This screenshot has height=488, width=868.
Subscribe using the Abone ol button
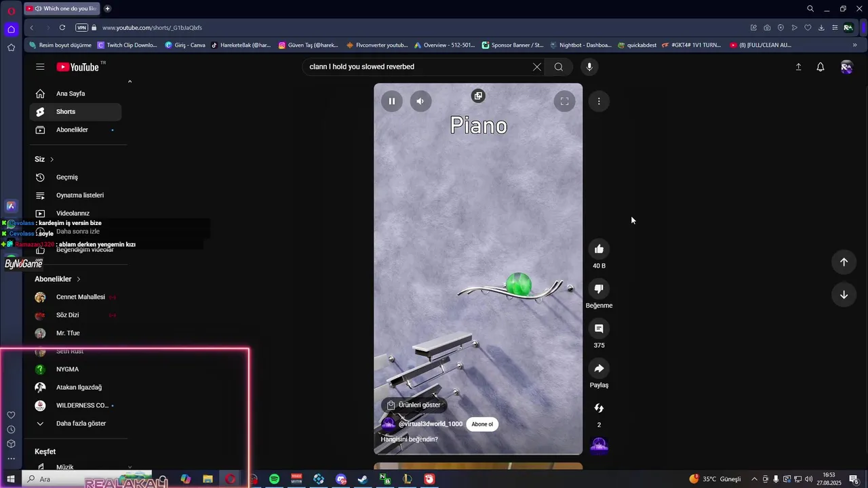click(x=482, y=424)
